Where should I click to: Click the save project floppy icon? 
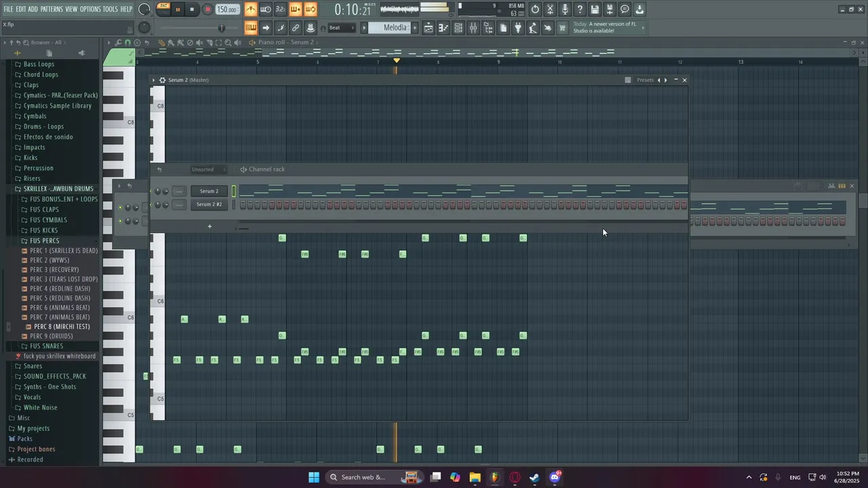point(595,9)
